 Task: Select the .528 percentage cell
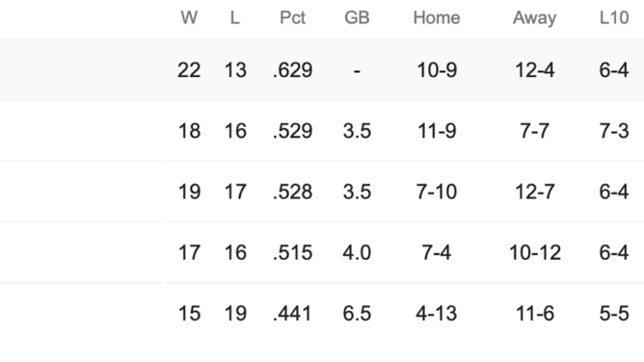tap(292, 192)
